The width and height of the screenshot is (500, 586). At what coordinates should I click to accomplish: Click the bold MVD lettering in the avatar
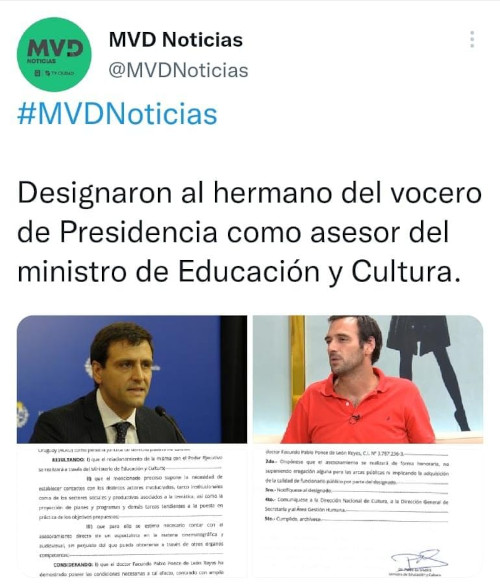point(55,48)
